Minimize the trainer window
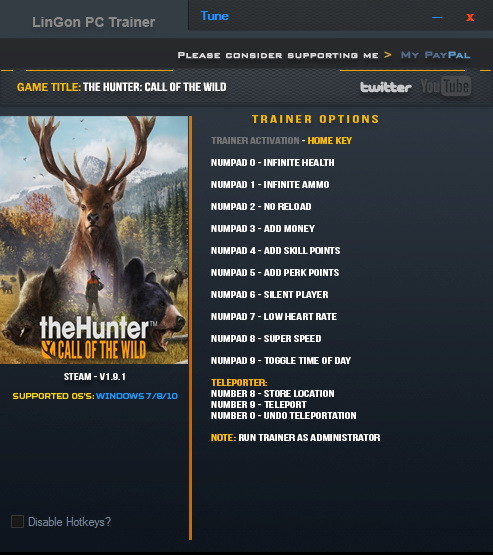 (437, 17)
